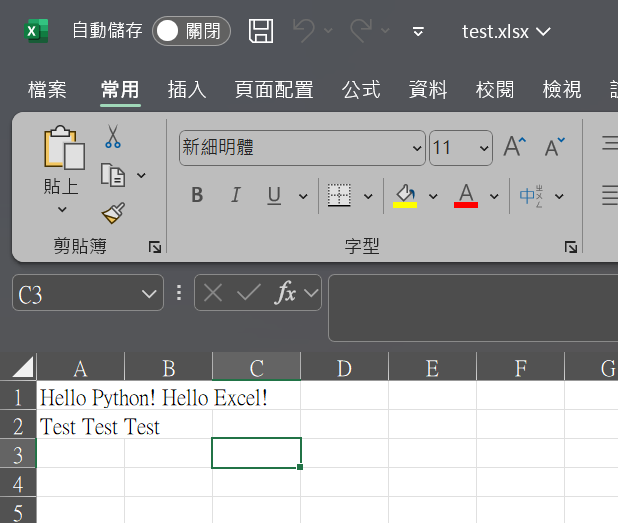
Task: Select column E header
Action: [432, 367]
